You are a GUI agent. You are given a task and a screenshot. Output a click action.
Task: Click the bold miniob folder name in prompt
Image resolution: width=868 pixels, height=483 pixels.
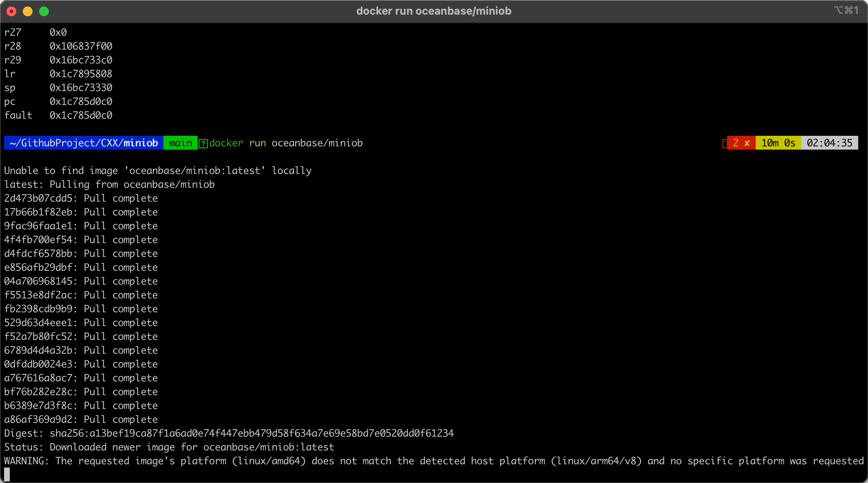tap(142, 143)
